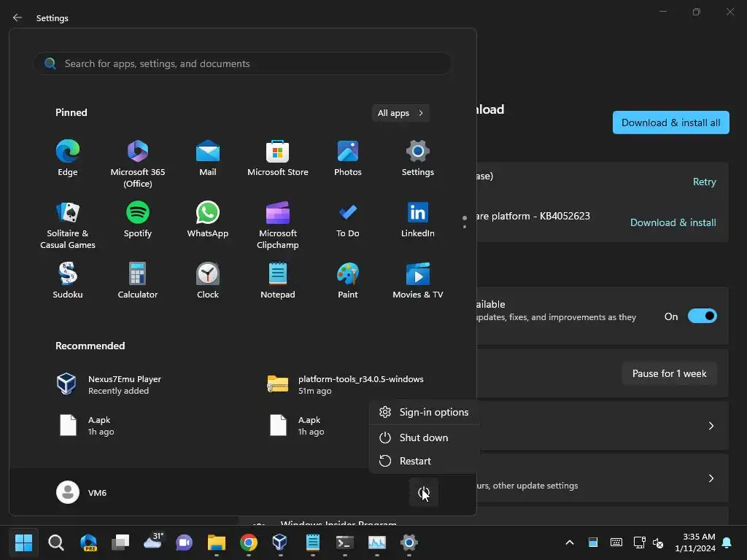This screenshot has width=747, height=560.
Task: Click the muted volume tray icon
Action: click(657, 542)
